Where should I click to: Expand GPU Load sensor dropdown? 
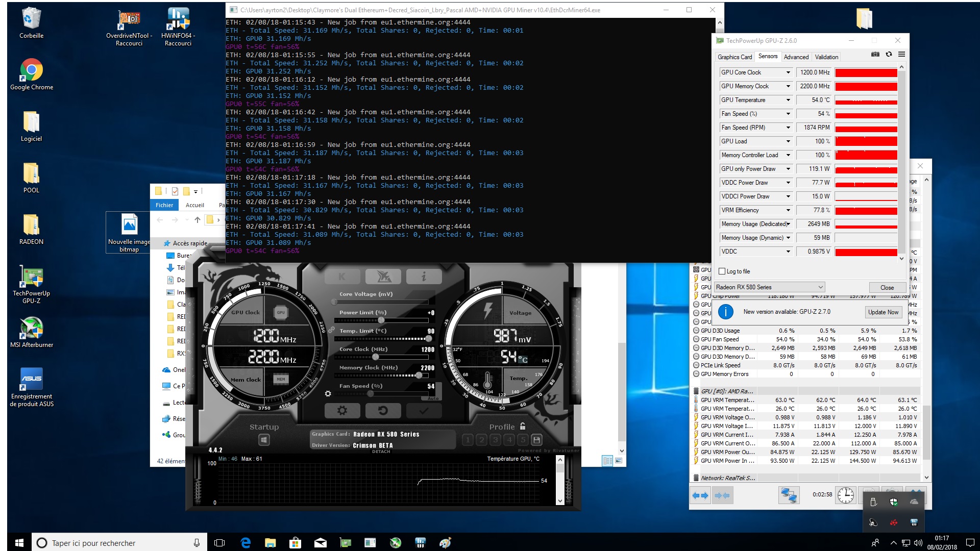[x=788, y=141]
